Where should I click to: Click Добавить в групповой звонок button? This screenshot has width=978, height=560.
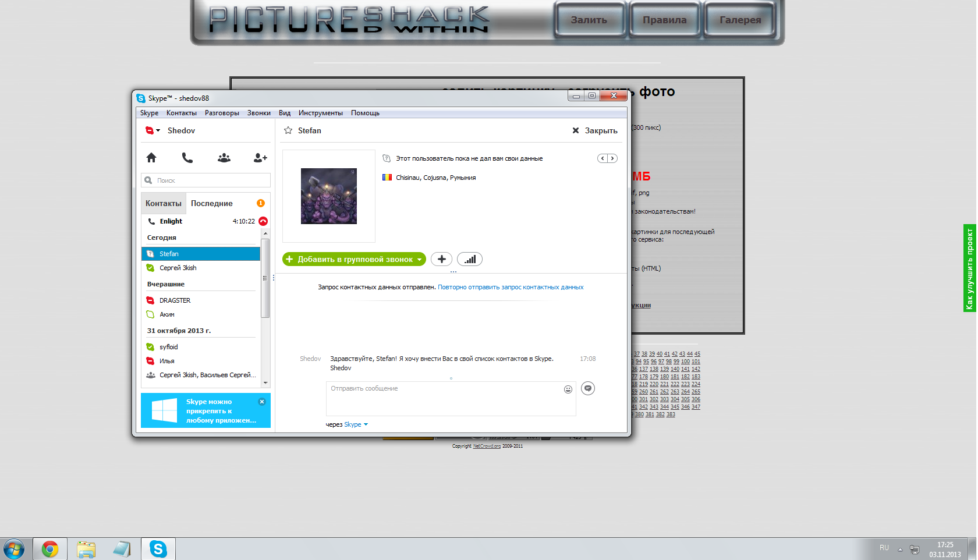tap(354, 259)
